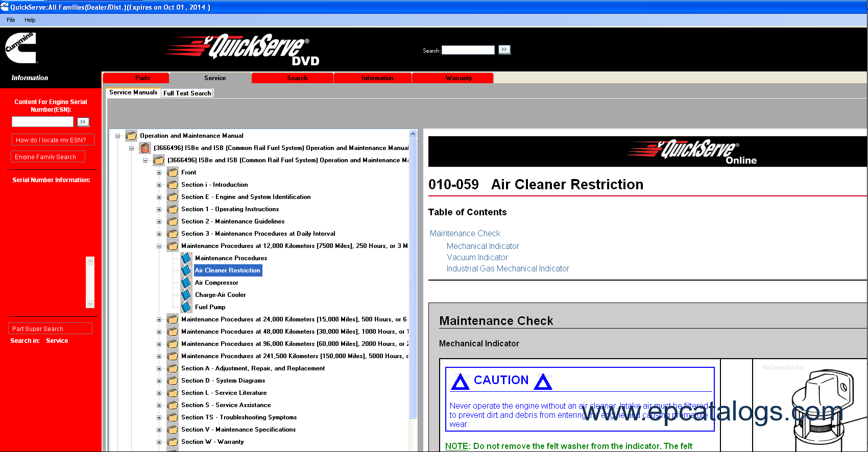The height and width of the screenshot is (452, 868).
Task: Click 24,000 Kilometers folder icon
Action: click(173, 319)
